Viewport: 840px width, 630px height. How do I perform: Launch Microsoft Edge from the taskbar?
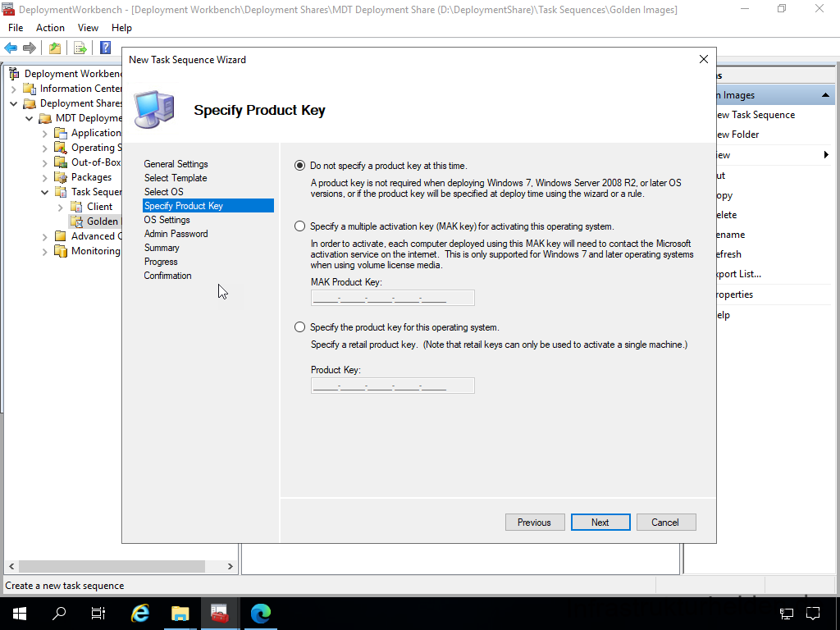click(260, 613)
